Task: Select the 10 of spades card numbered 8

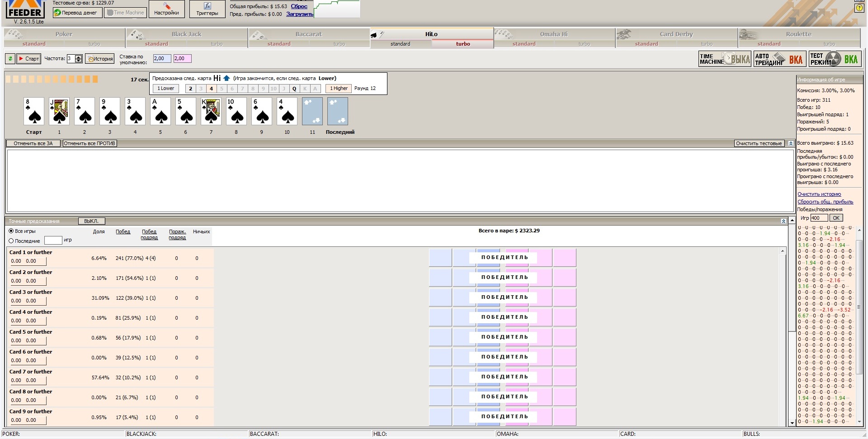Action: [236, 111]
